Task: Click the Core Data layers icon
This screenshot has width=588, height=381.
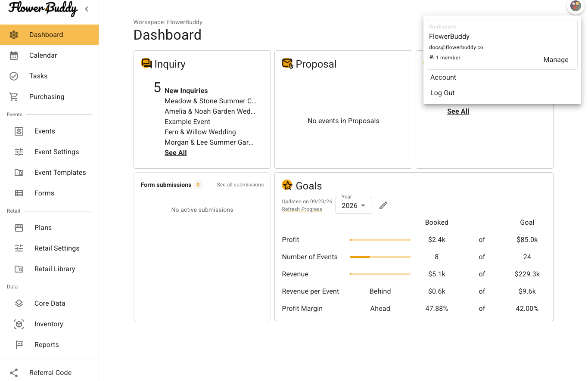Action: pos(19,304)
